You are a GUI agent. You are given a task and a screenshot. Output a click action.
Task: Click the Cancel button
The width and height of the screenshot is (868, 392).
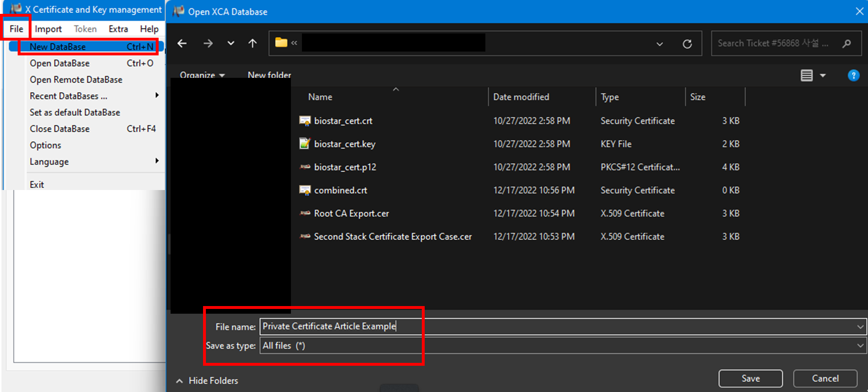825,378
